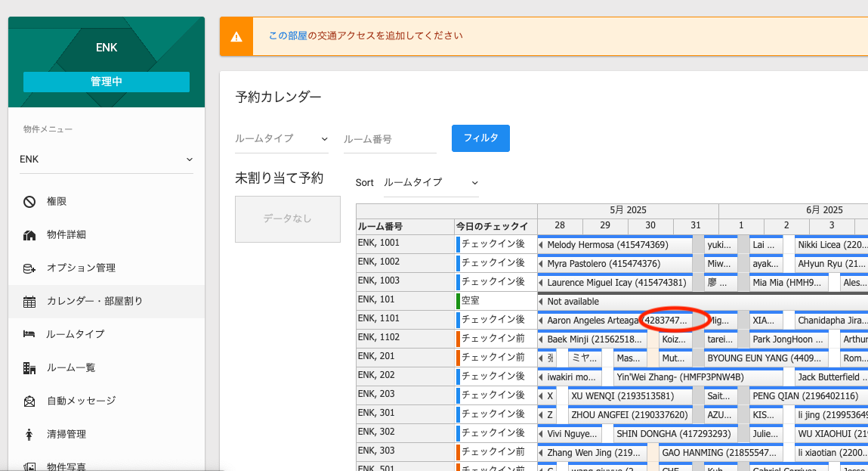
Task: Click the envelope icon for 自動メッセージ
Action: click(29, 401)
